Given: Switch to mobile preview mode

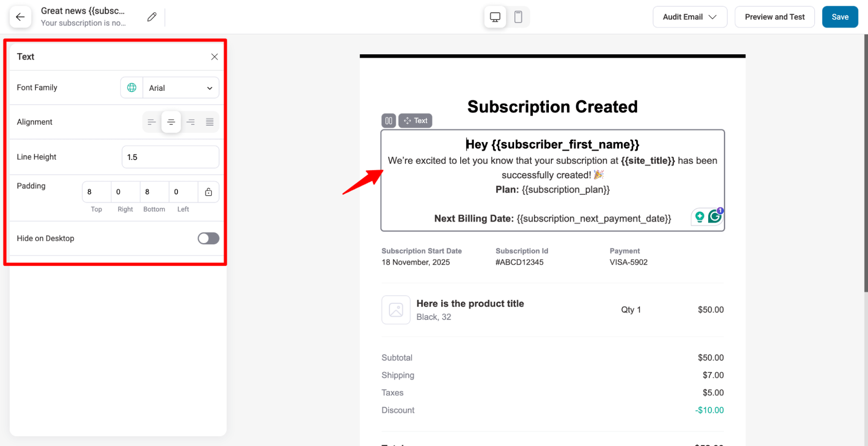Looking at the screenshot, I should point(518,17).
